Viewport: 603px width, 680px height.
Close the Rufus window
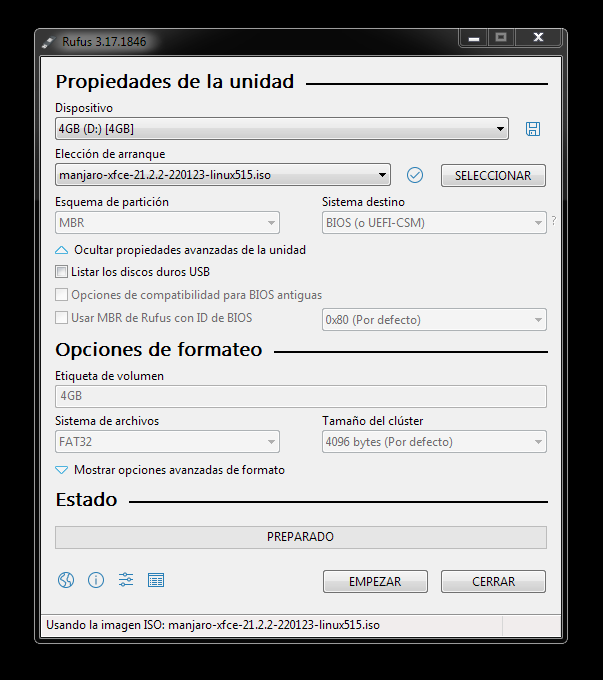(x=538, y=38)
